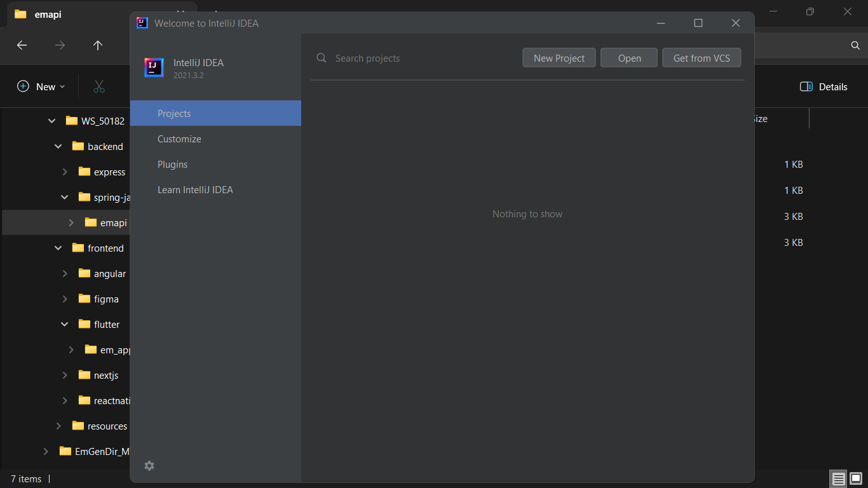This screenshot has width=868, height=488.
Task: Click the reactnative folder icon
Action: coord(84,400)
